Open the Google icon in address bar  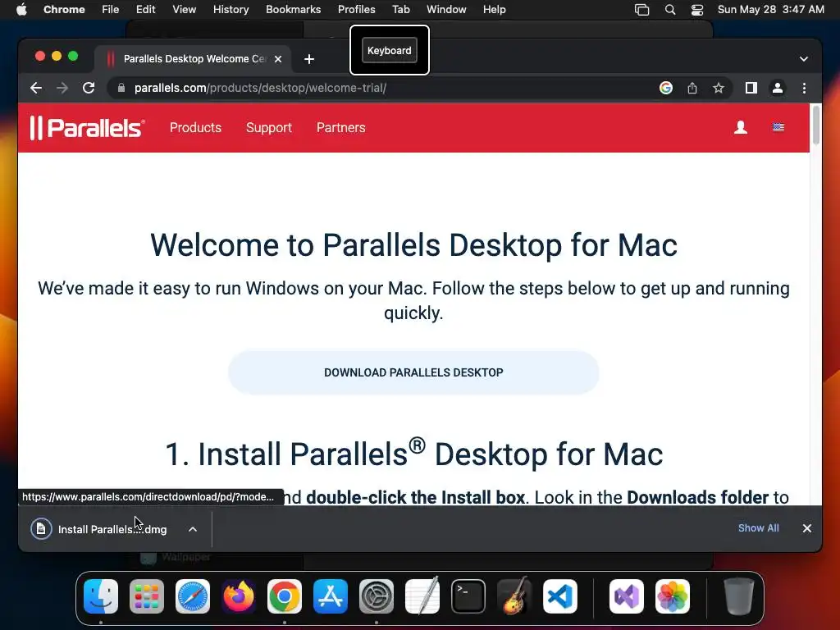(x=666, y=88)
